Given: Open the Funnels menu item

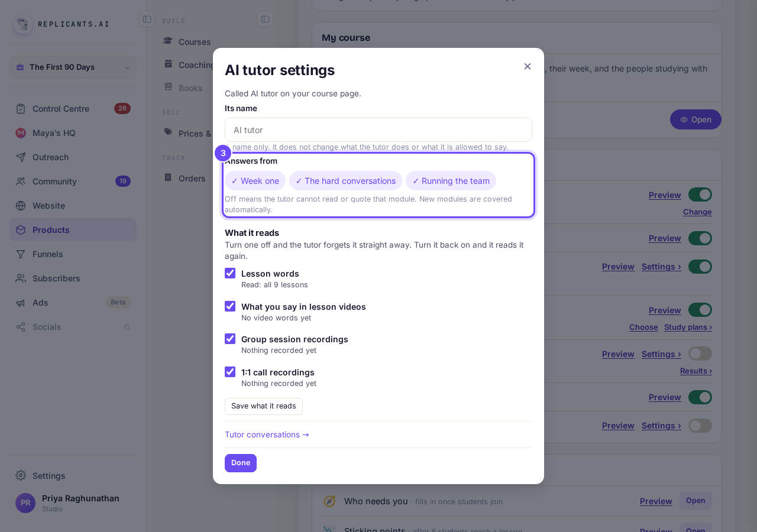Looking at the screenshot, I should coord(73,254).
